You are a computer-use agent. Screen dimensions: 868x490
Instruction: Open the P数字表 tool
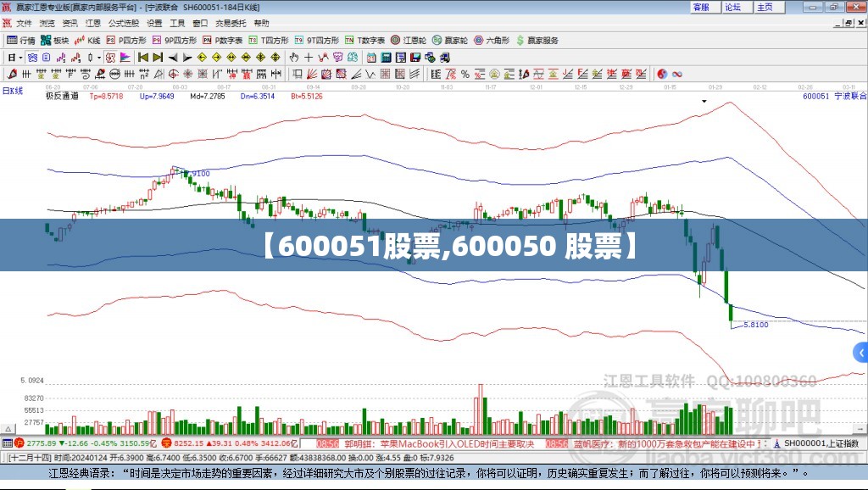(x=223, y=40)
